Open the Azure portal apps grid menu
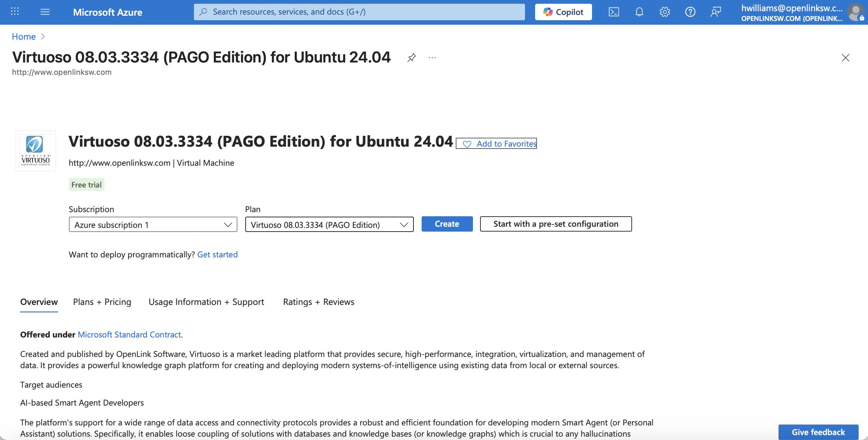This screenshot has width=868, height=440. 15,12
